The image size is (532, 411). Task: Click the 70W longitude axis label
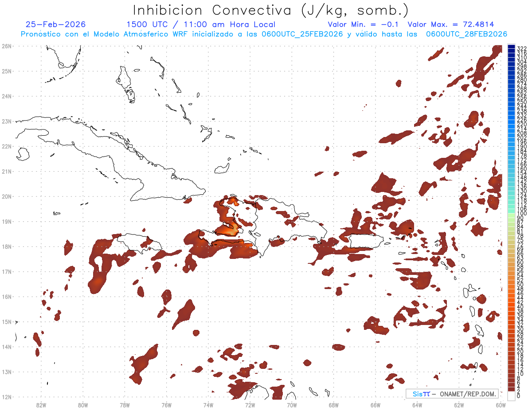[292, 404]
